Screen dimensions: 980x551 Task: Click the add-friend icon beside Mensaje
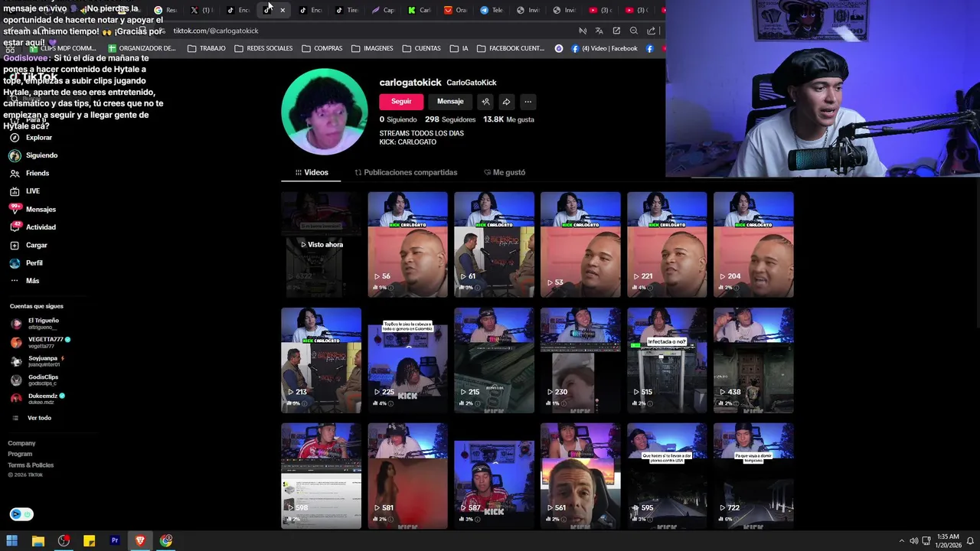(x=485, y=102)
